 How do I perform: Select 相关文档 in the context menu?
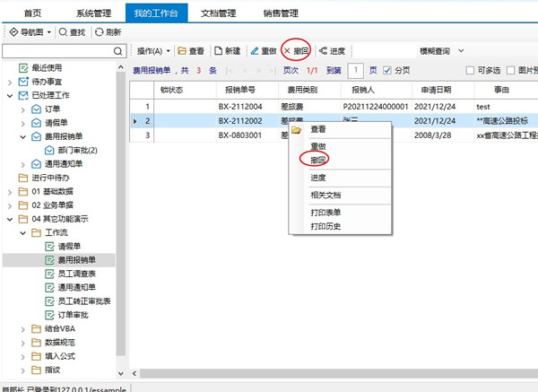coord(325,195)
